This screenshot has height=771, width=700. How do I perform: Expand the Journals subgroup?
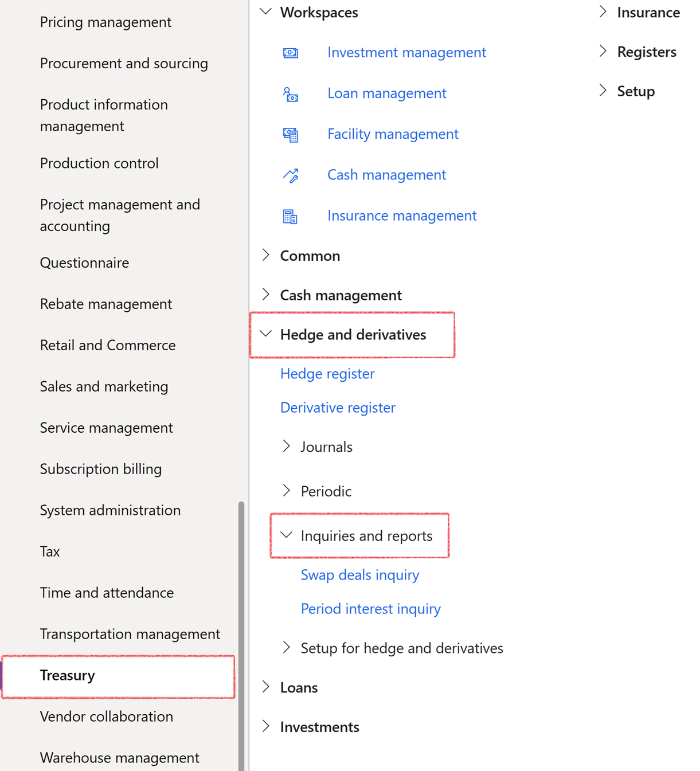pos(286,446)
